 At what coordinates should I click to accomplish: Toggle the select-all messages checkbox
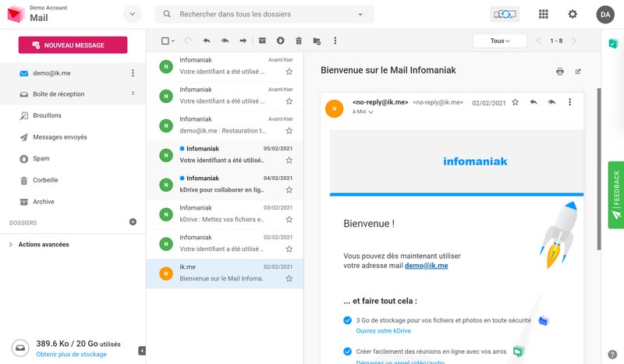tap(165, 41)
